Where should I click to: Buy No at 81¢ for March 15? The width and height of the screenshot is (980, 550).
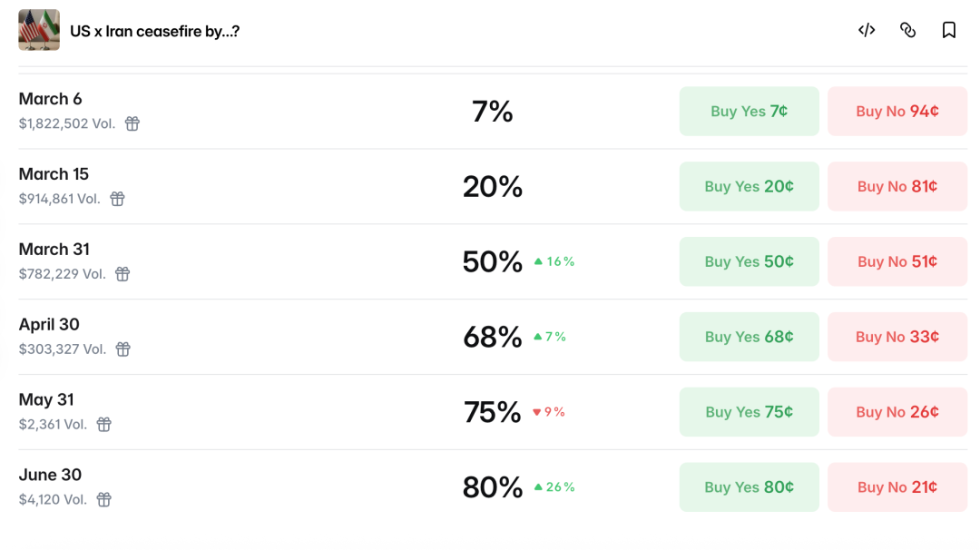point(897,186)
